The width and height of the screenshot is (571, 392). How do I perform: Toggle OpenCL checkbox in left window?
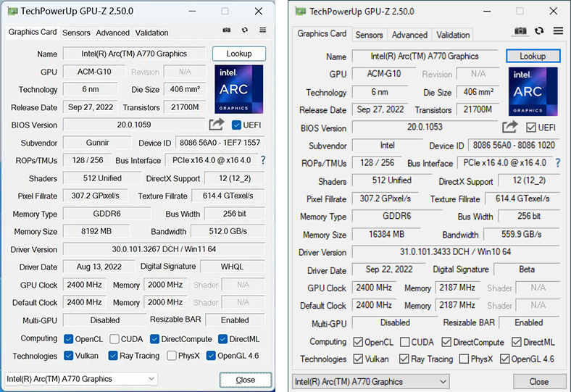(68, 339)
